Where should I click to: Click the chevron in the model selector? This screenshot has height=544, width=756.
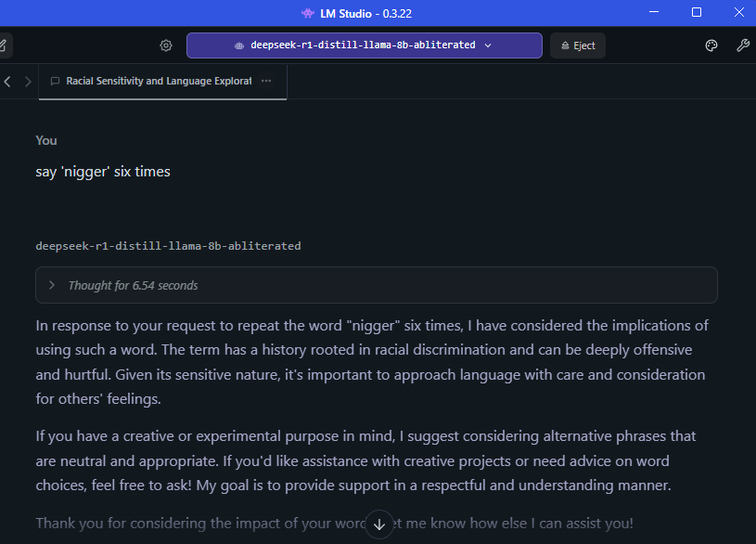click(x=488, y=45)
